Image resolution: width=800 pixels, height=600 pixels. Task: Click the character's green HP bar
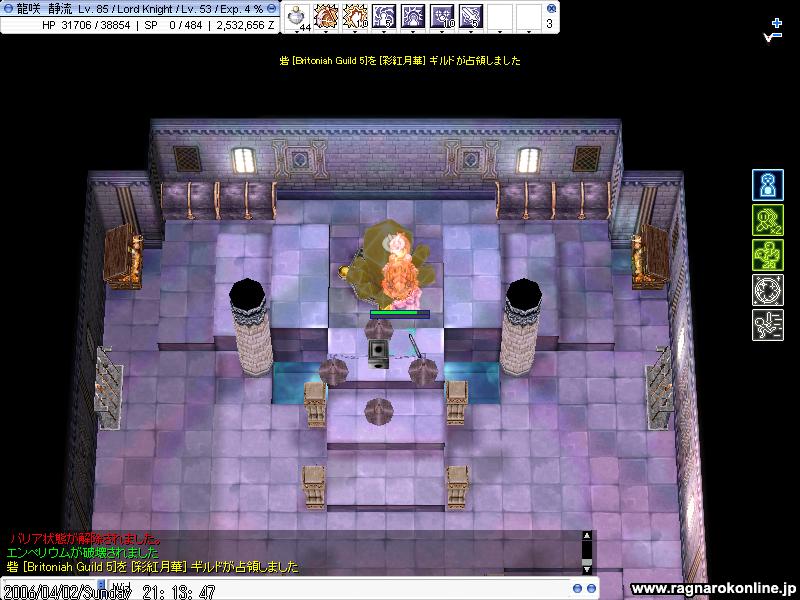(399, 313)
